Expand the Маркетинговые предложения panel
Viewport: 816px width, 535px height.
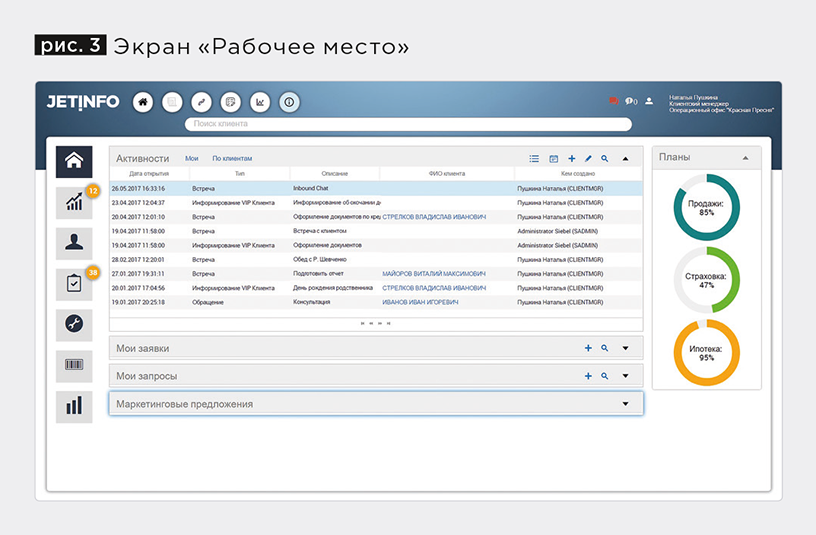(626, 404)
